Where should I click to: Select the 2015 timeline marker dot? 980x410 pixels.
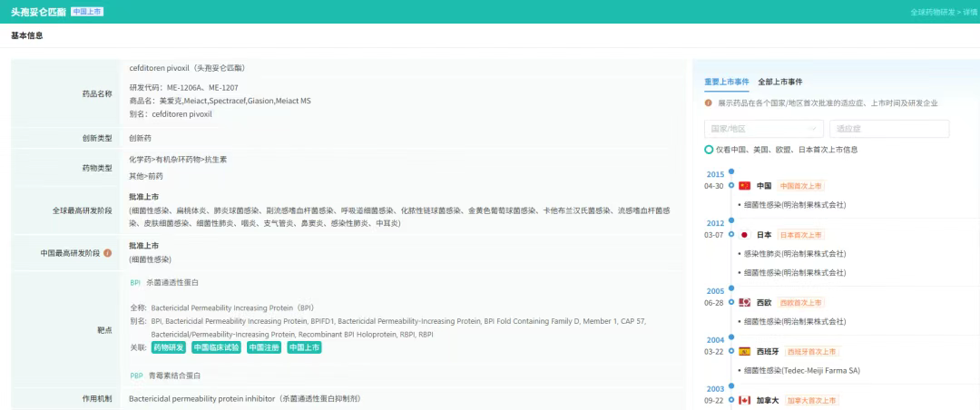point(731,171)
